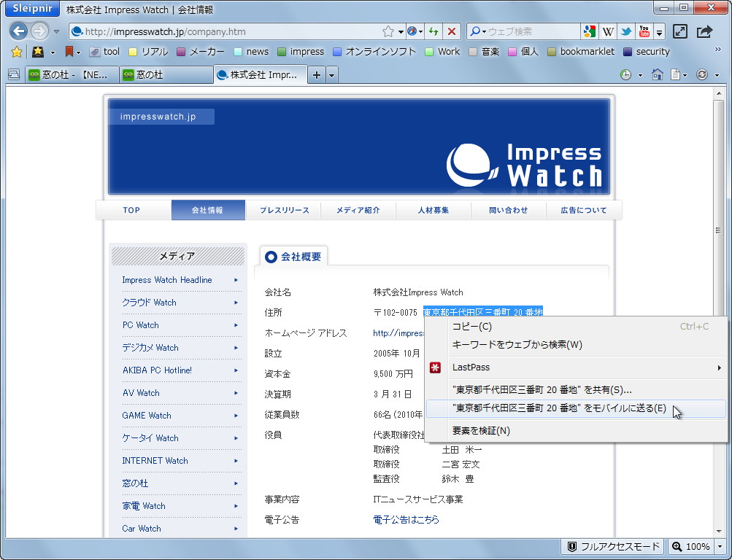732x560 pixels.
Task: Click the YouTube icon next to the search box
Action: 644,31
